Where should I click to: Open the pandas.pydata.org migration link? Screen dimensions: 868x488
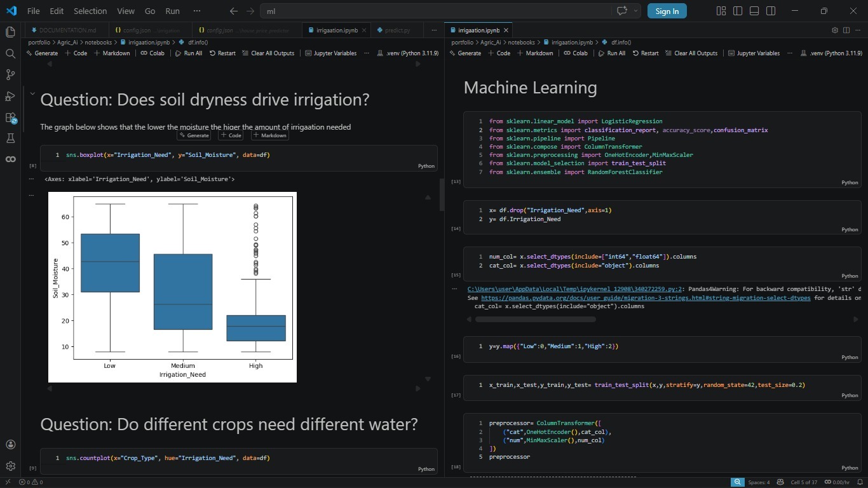646,298
